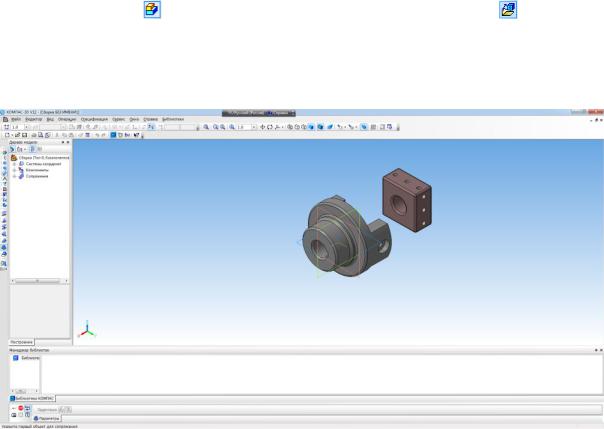Expand the Сопряжения tree node
Image resolution: width=604 pixels, height=429 pixels.
pyautogui.click(x=13, y=176)
